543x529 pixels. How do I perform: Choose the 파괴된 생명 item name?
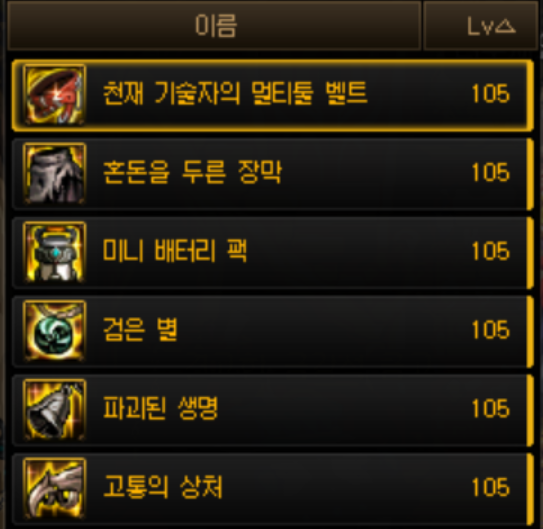(161, 408)
